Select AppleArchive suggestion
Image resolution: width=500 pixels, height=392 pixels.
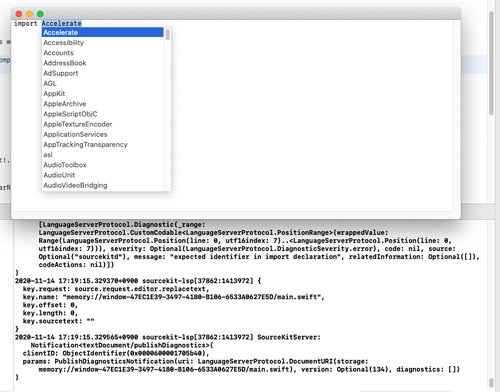tap(102, 104)
